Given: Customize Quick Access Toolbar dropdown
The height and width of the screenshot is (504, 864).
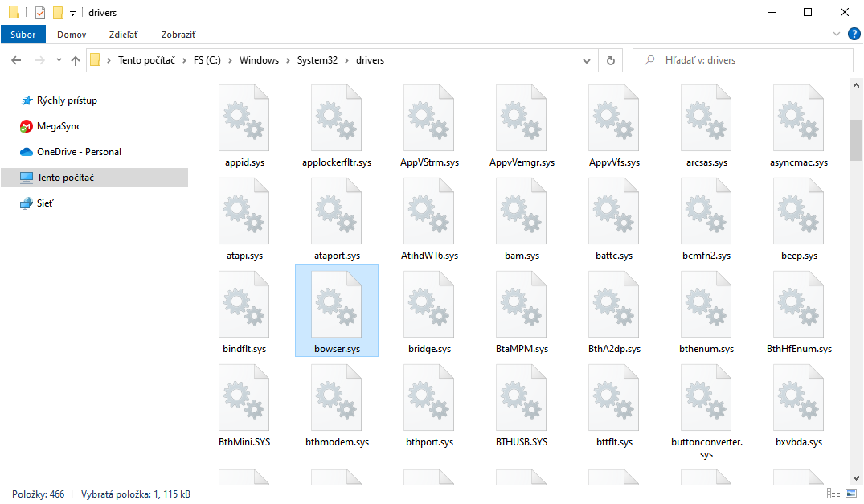Looking at the screenshot, I should pyautogui.click(x=72, y=14).
